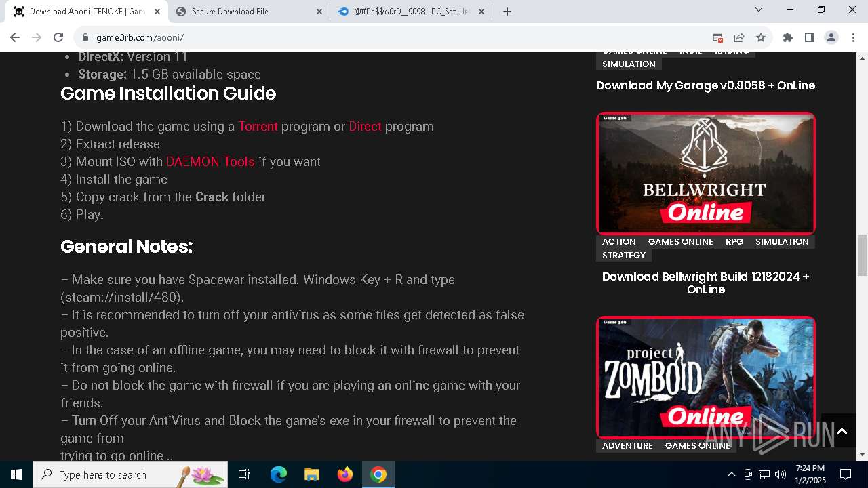Bookmark this page with star icon
Image resolution: width=868 pixels, height=488 pixels.
click(761, 37)
